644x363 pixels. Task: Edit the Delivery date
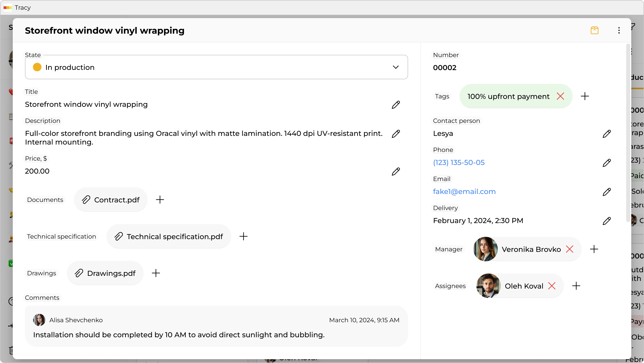607,221
